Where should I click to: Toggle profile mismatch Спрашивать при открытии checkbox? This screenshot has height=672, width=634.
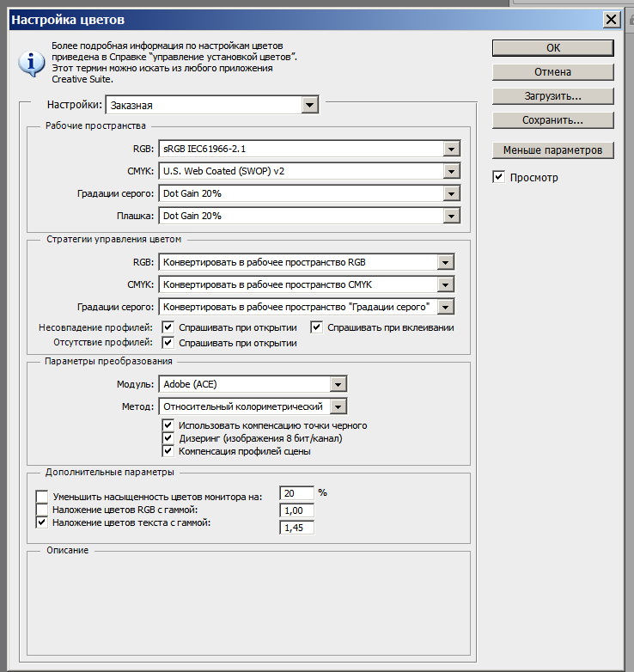pyautogui.click(x=168, y=327)
